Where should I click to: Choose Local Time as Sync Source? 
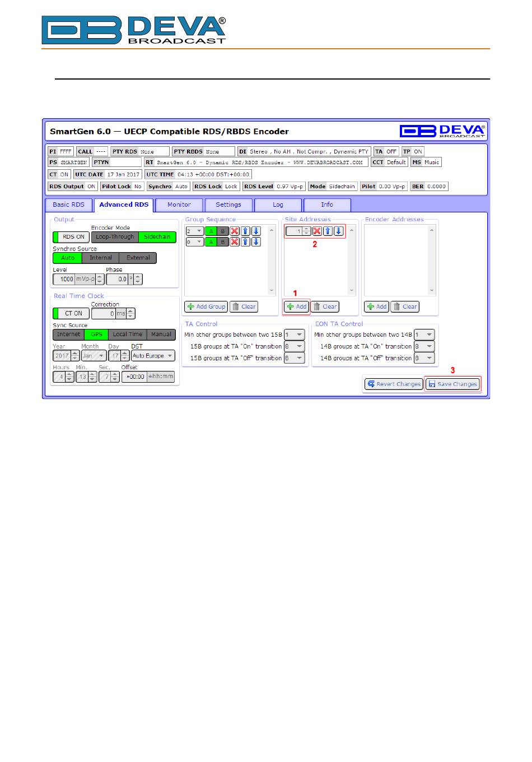coord(128,334)
